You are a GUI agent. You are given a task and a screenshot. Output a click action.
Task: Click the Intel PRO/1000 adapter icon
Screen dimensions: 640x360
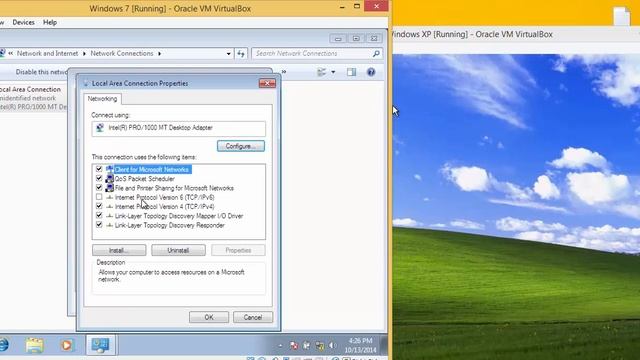(100, 128)
